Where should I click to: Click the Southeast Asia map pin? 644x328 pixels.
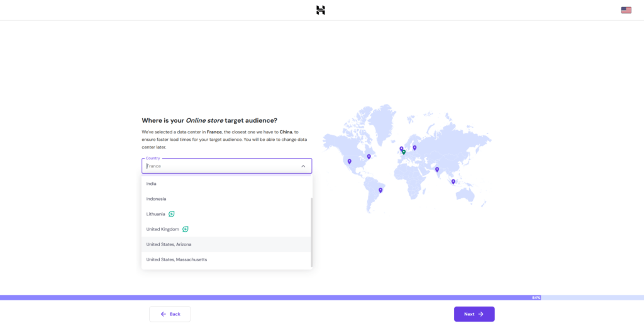(453, 181)
